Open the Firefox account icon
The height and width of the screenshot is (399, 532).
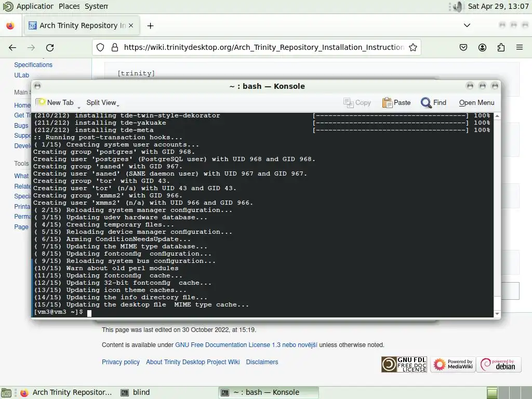[482, 47]
